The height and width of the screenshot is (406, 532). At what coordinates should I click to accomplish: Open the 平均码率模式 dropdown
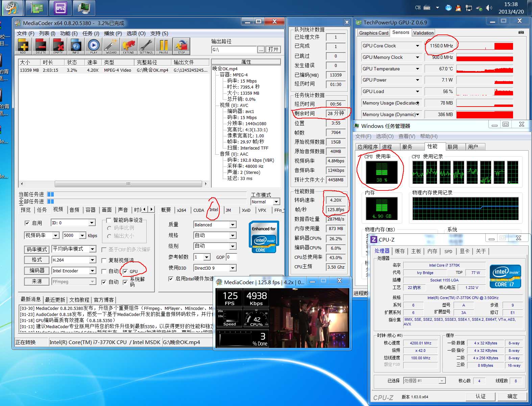pyautogui.click(x=74, y=249)
